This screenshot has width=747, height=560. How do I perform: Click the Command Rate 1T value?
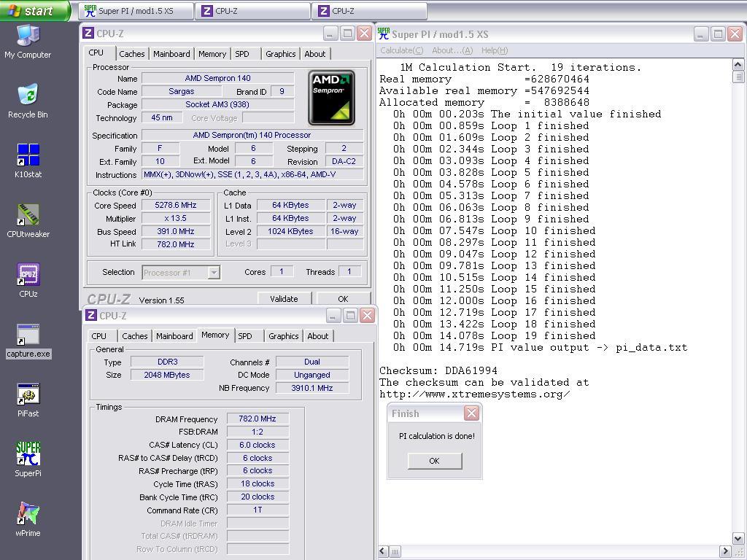tap(258, 510)
